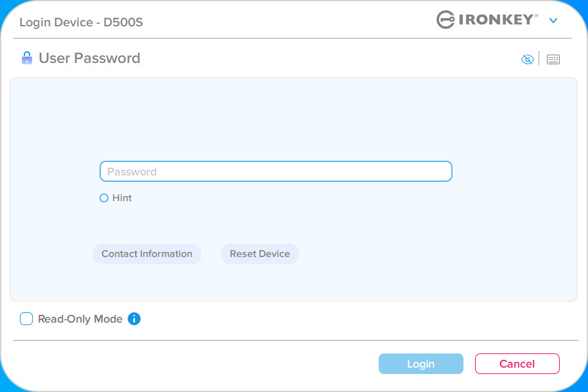Click the padlock icon beside User Password
Screen dimensions: 588x392
tap(27, 58)
